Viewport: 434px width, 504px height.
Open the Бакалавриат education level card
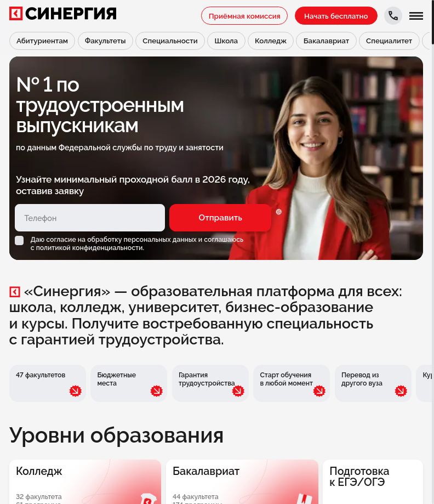(242, 482)
